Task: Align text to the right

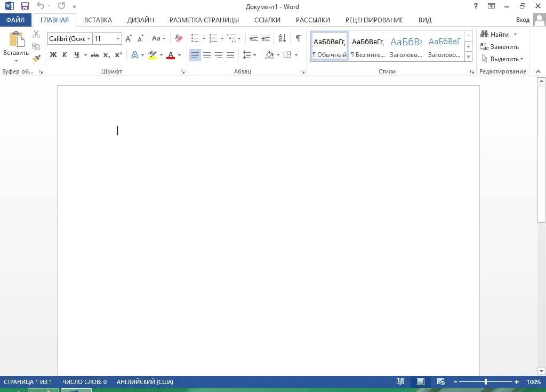Action: [219, 55]
